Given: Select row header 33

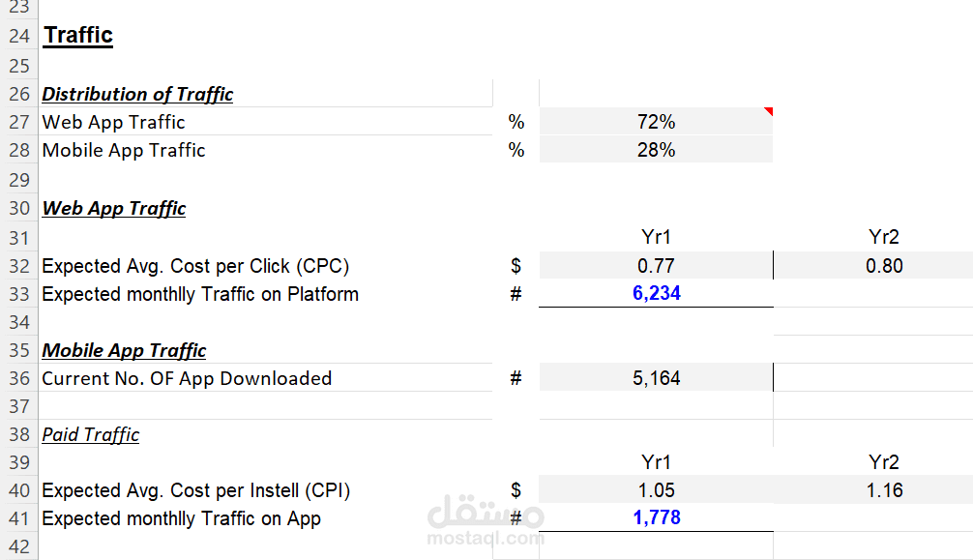Looking at the screenshot, I should (x=19, y=294).
